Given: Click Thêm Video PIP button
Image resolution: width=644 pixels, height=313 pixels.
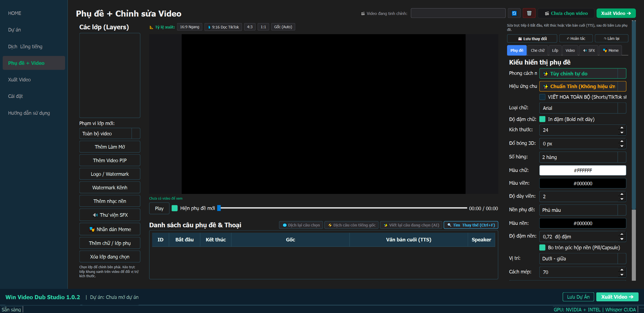Looking at the screenshot, I should pyautogui.click(x=110, y=160).
